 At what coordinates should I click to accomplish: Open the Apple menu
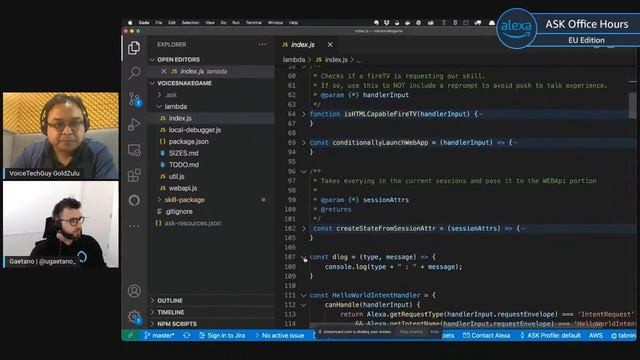(x=130, y=23)
